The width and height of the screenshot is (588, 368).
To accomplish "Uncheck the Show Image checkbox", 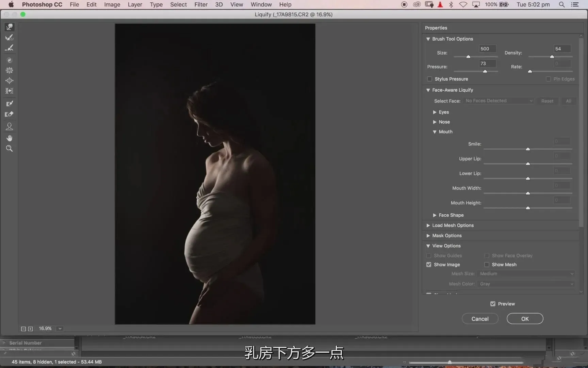I will 429,264.
